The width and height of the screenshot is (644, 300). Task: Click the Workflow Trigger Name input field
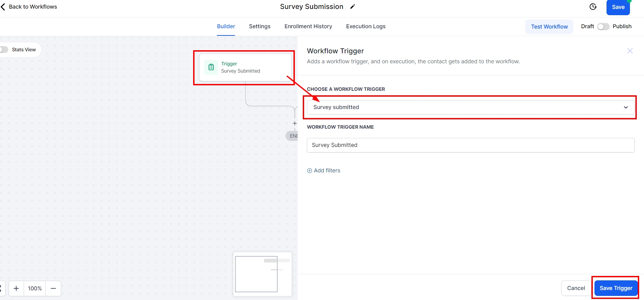click(x=470, y=145)
